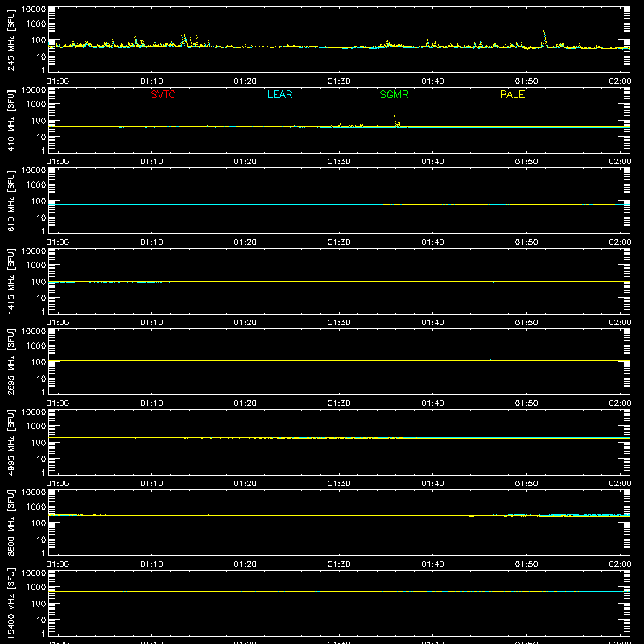
Task: Click the 01:00 tick label under 610 MHz plot
Action: pyautogui.click(x=58, y=242)
